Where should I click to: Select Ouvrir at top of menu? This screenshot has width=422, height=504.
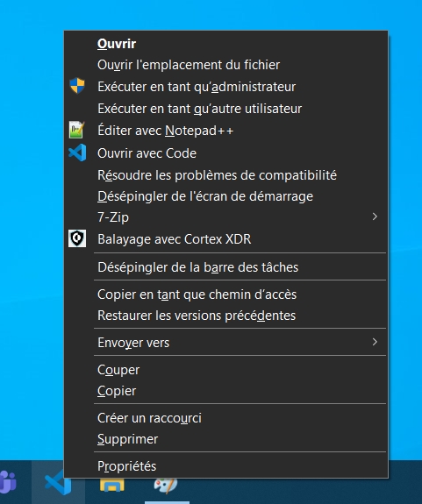[226, 44]
